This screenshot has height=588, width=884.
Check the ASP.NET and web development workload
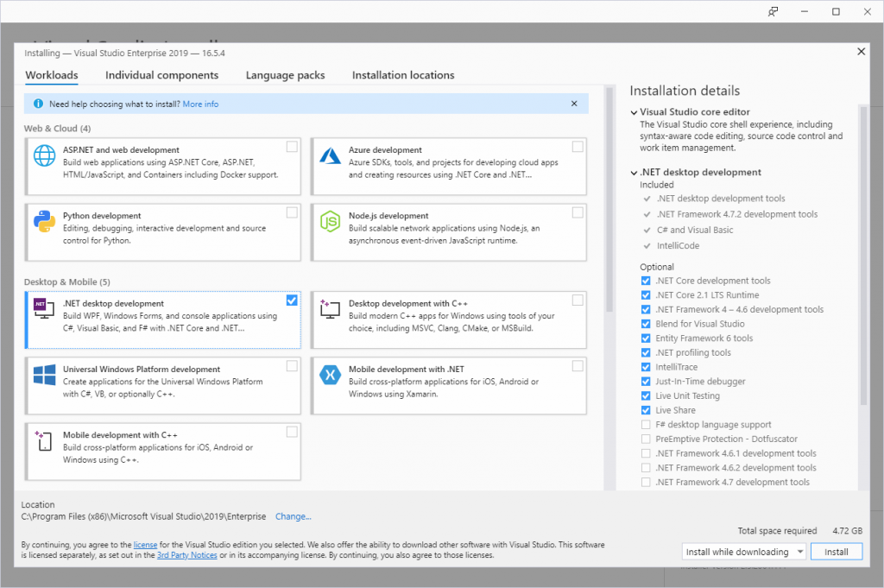(292, 147)
